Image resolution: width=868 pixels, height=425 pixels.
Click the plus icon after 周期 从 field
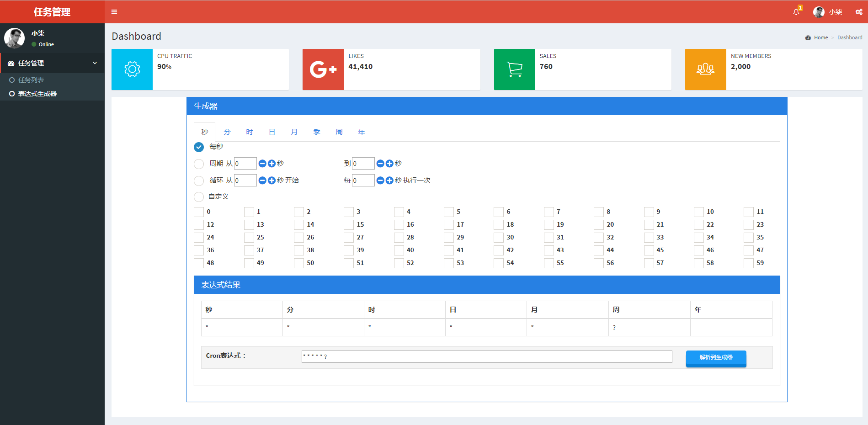[272, 164]
